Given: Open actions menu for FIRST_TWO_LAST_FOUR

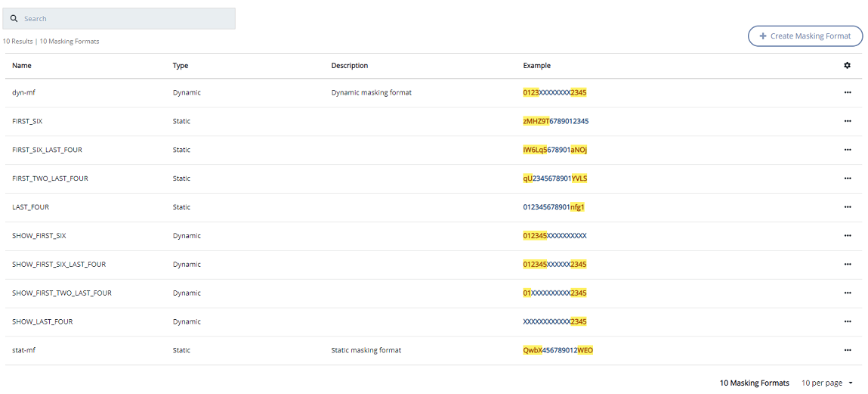Looking at the screenshot, I should tap(847, 178).
